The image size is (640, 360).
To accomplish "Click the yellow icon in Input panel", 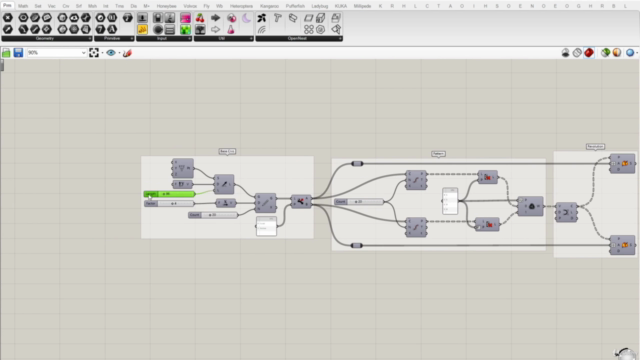I will point(142,29).
